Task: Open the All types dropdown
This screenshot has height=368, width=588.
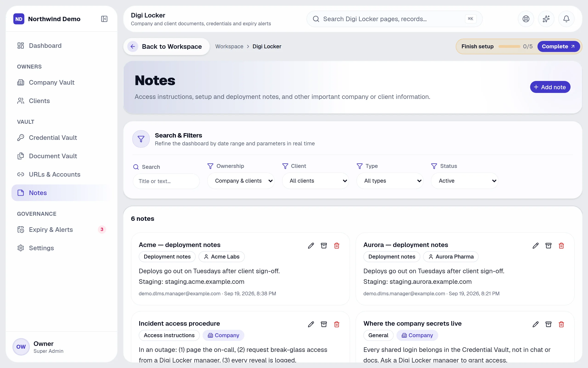Action: click(390, 181)
